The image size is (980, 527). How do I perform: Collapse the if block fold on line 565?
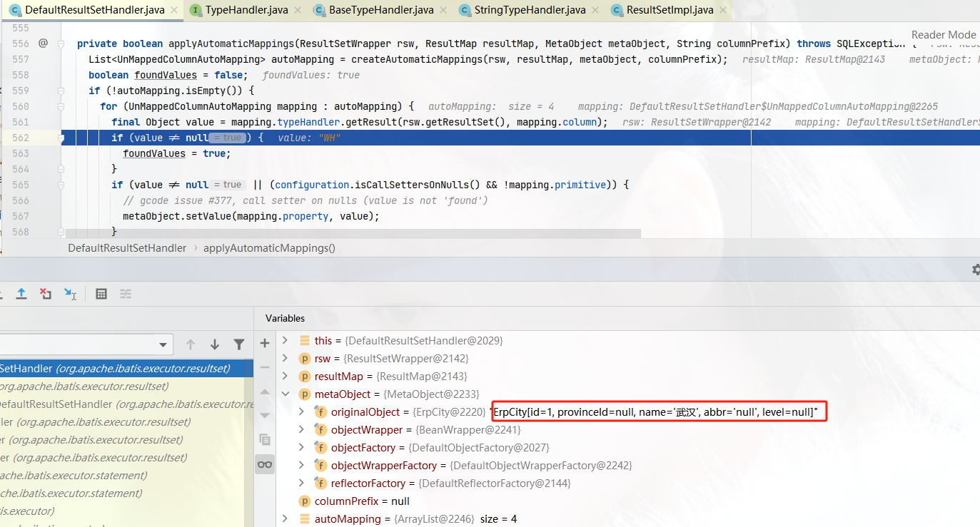pos(61,185)
